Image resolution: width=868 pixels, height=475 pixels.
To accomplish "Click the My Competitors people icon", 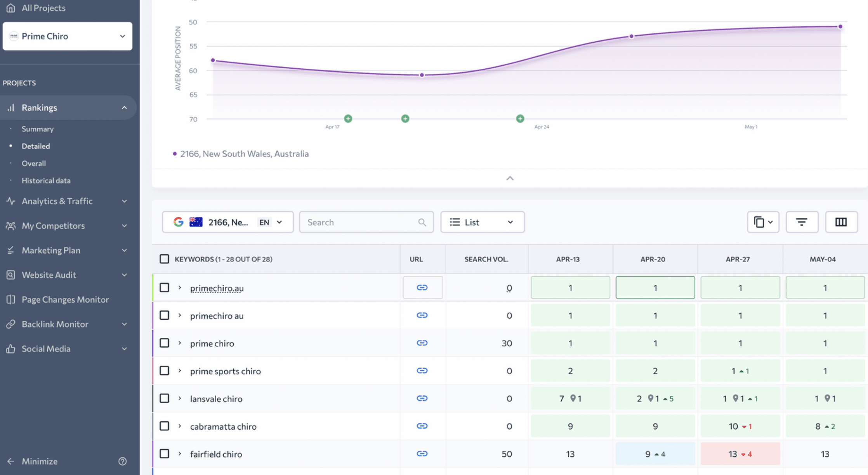I will 11,226.
